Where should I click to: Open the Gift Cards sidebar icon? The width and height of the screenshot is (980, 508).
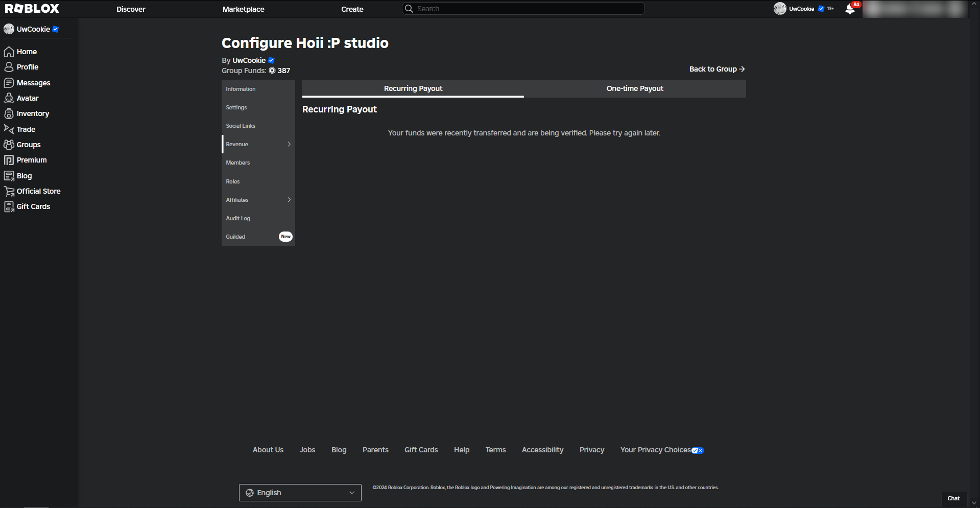coord(9,206)
